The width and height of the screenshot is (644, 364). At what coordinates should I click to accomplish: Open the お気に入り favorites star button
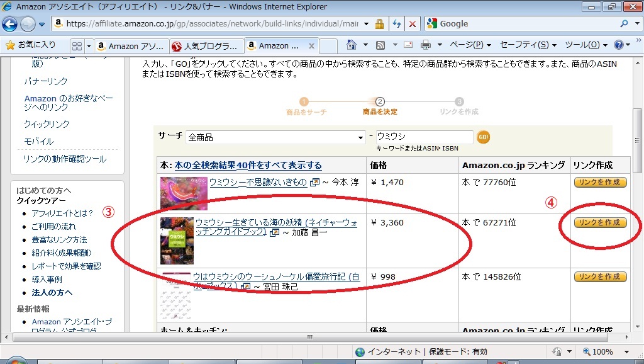tap(31, 45)
